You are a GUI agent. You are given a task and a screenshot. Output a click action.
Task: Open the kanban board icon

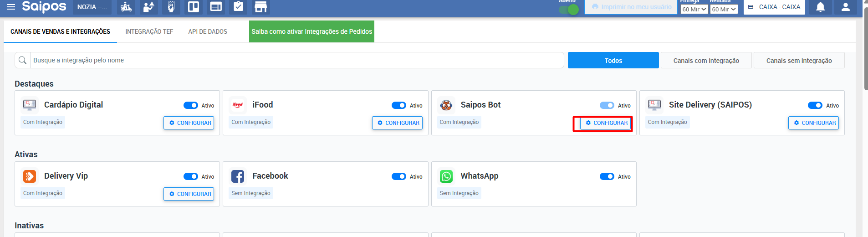pos(194,7)
